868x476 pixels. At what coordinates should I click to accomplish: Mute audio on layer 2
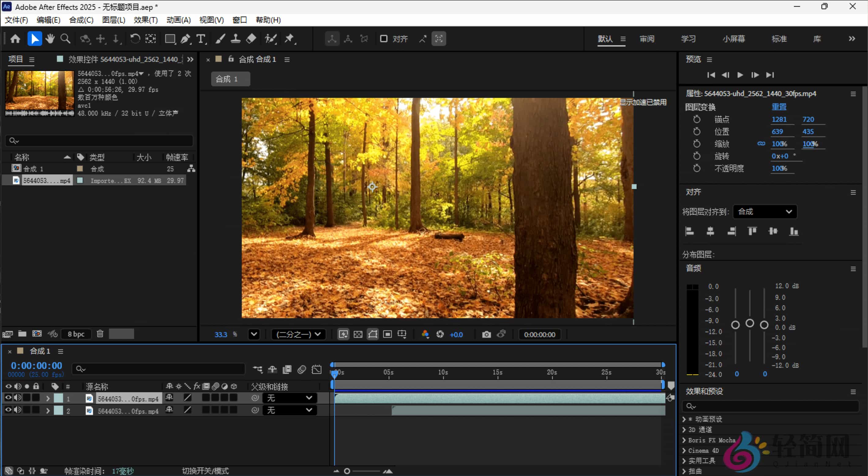(x=18, y=410)
